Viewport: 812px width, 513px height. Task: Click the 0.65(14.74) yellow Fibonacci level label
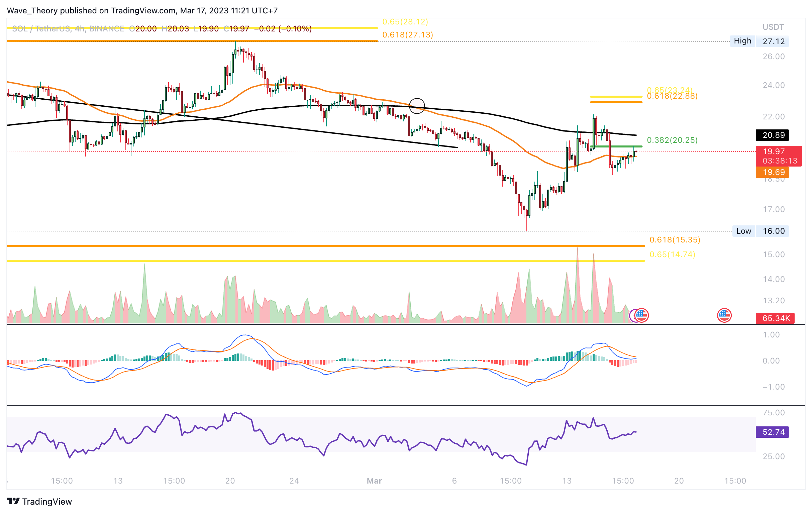click(673, 254)
